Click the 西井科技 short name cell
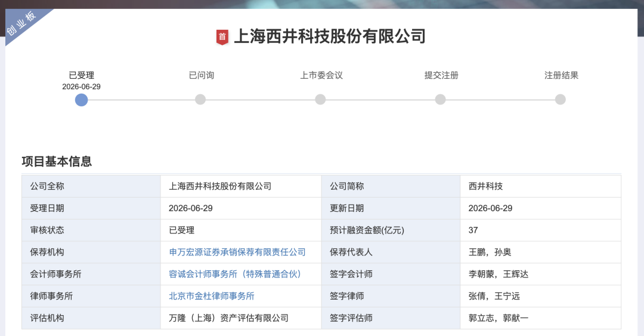 (540, 186)
